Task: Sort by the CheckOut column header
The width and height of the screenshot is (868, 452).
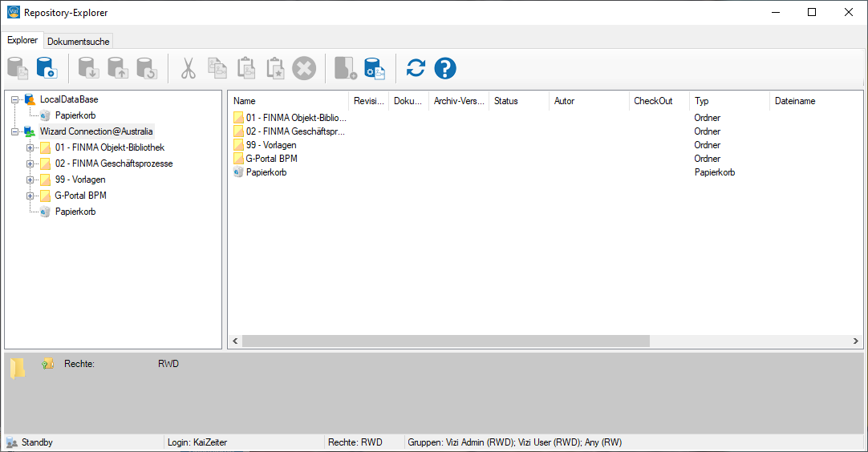Action: (659, 101)
